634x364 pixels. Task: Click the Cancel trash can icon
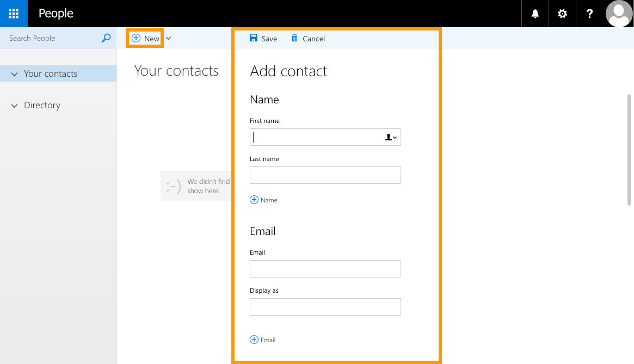tap(294, 38)
